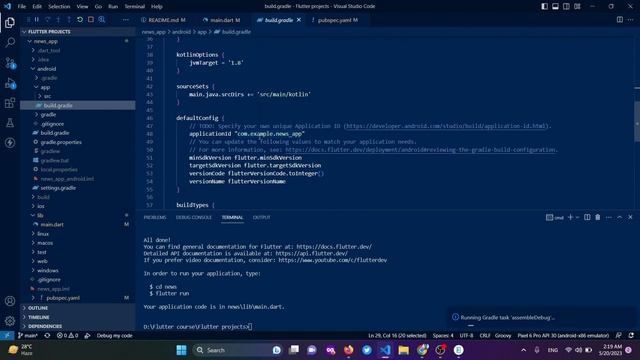Toggle bottom panel visibility
The width and height of the screenshot is (640, 360).
556,6
